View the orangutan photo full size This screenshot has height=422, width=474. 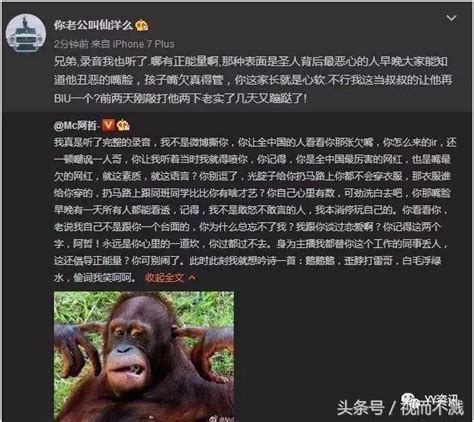coord(144,357)
